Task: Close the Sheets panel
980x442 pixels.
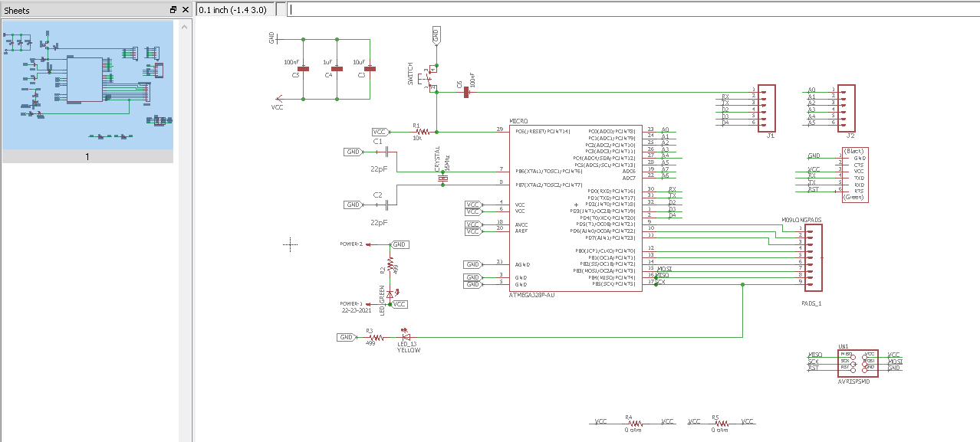Action: [185, 9]
